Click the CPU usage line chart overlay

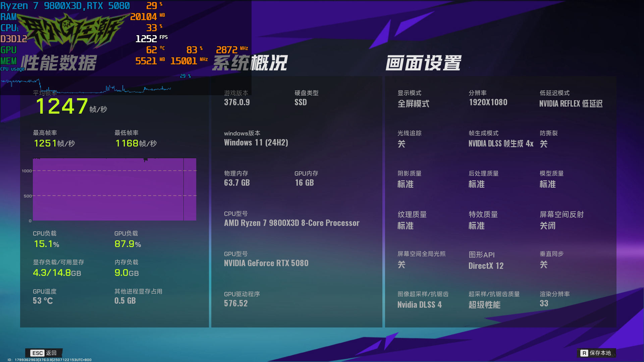click(x=86, y=87)
